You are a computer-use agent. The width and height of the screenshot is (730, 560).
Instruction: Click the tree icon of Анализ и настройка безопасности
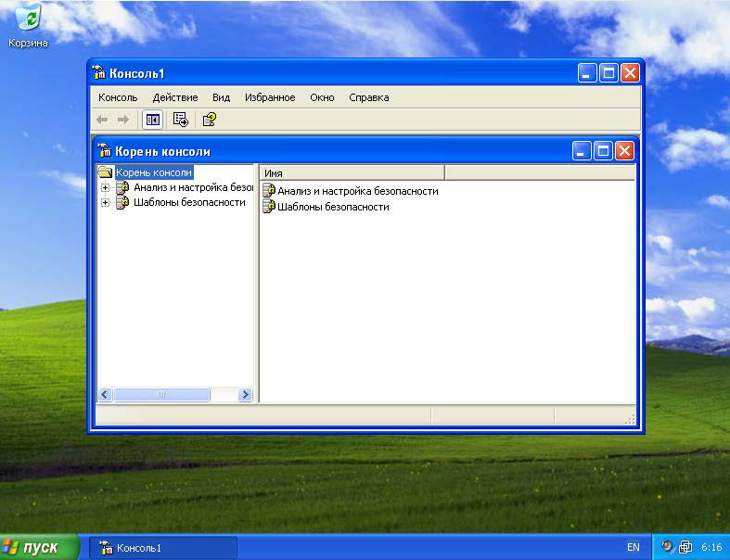[x=122, y=187]
